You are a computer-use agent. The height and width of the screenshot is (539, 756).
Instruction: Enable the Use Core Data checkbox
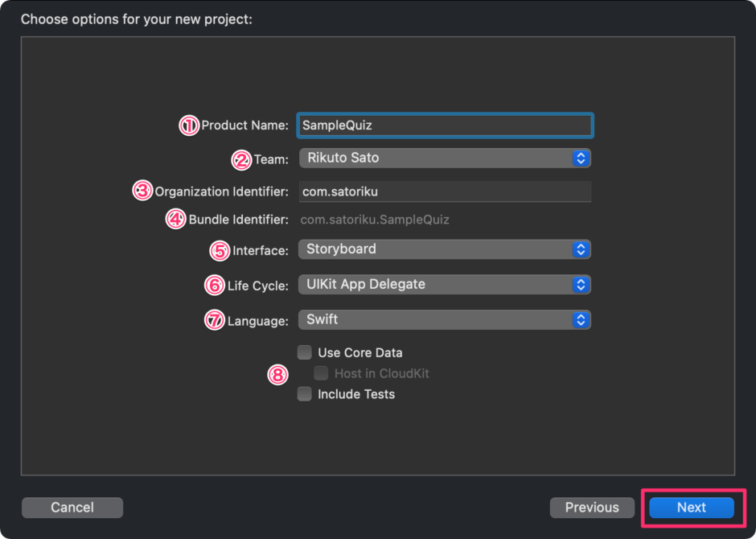pos(304,352)
